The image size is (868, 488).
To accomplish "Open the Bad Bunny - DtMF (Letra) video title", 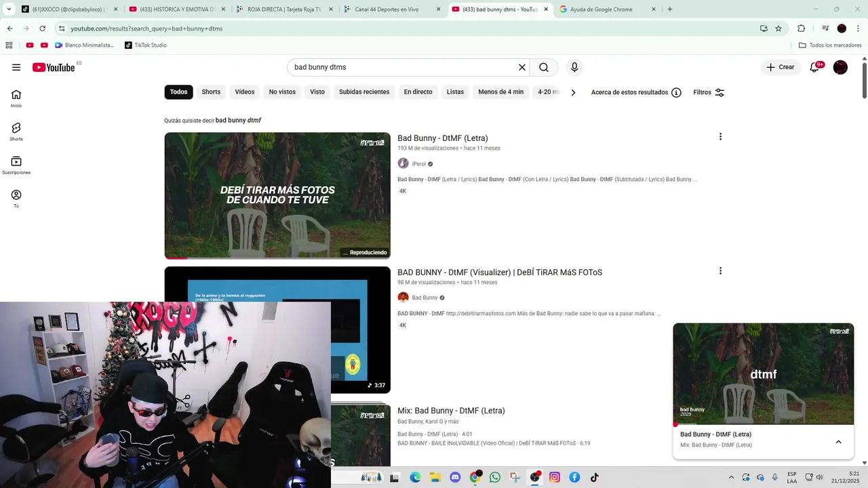I will (x=443, y=138).
